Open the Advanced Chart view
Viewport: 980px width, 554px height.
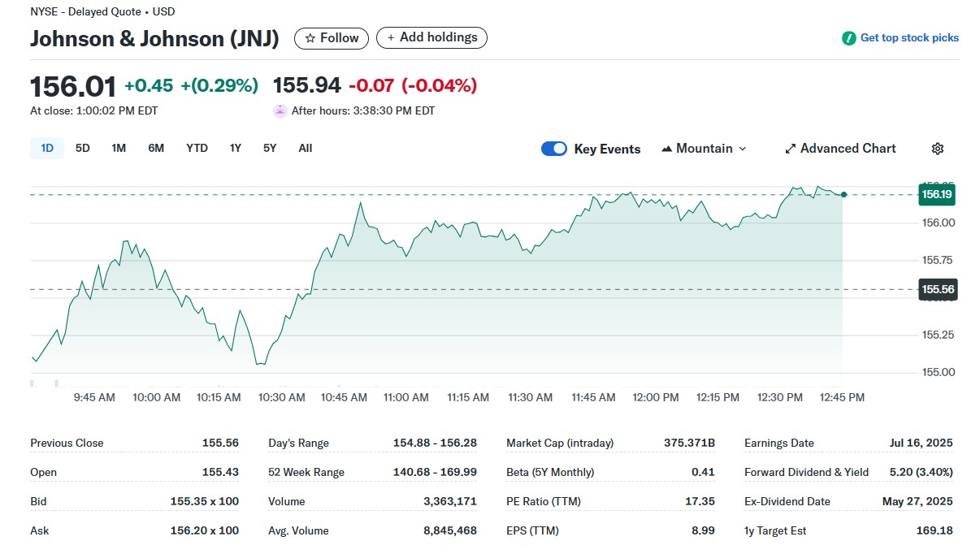click(840, 149)
